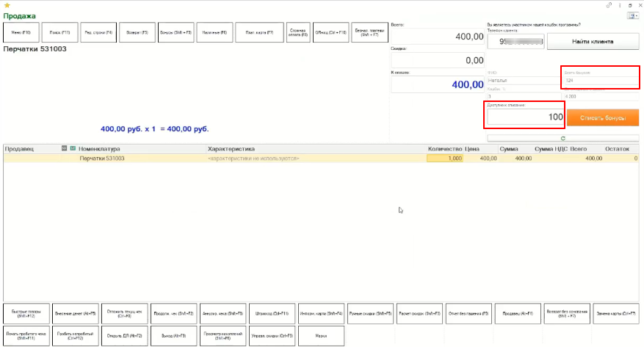The width and height of the screenshot is (644, 347).
Task: Click Информ. карта (Shift+F4) button
Action: click(321, 314)
